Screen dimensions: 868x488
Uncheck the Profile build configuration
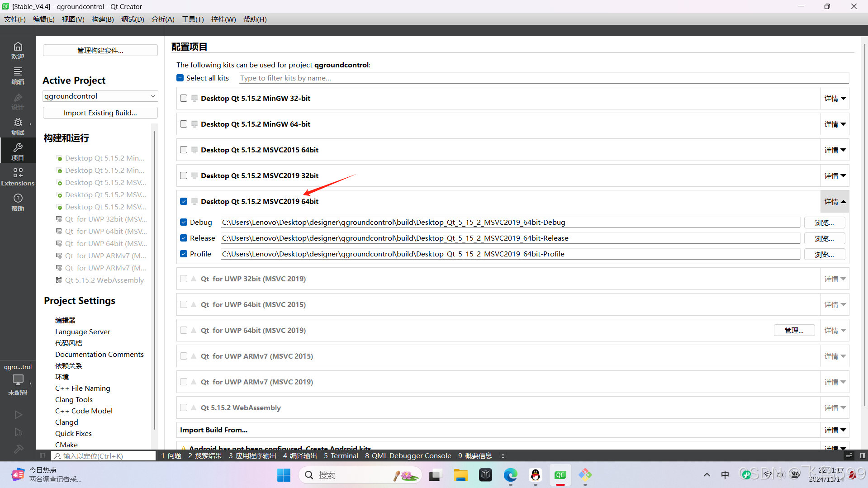point(184,254)
